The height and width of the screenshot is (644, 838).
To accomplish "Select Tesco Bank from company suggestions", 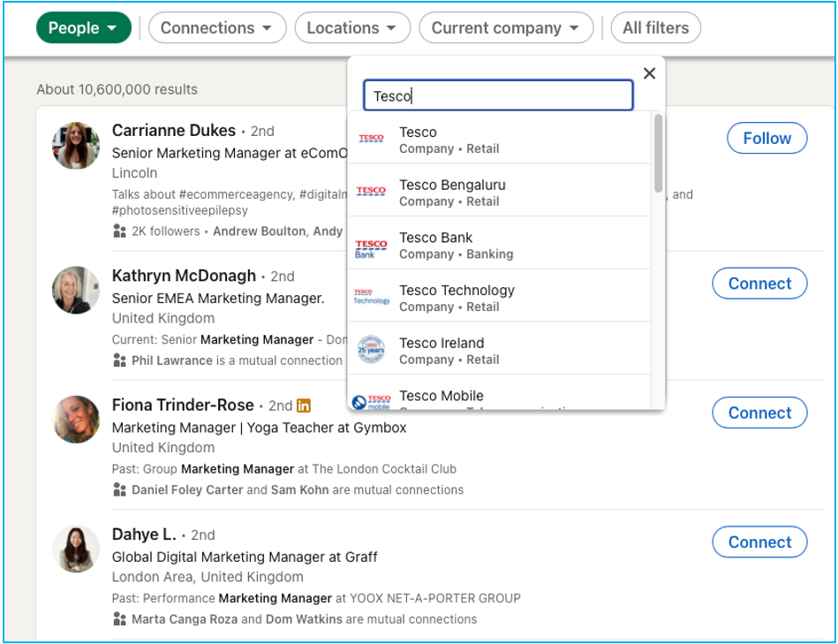I will pos(499,245).
